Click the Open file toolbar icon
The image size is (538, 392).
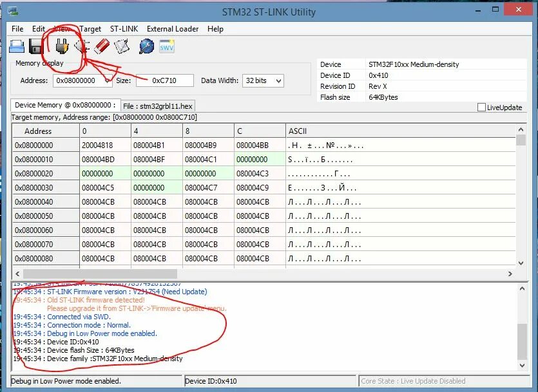pos(17,46)
